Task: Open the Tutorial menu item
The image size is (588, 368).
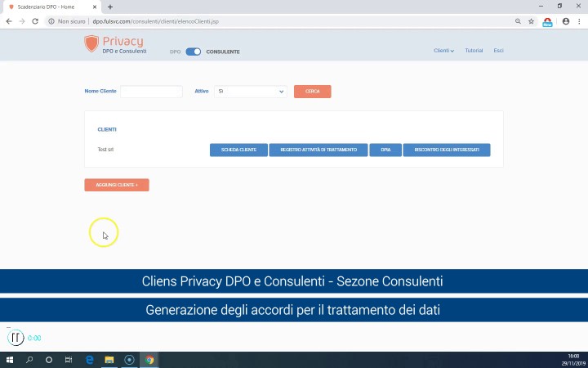Action: click(x=474, y=51)
